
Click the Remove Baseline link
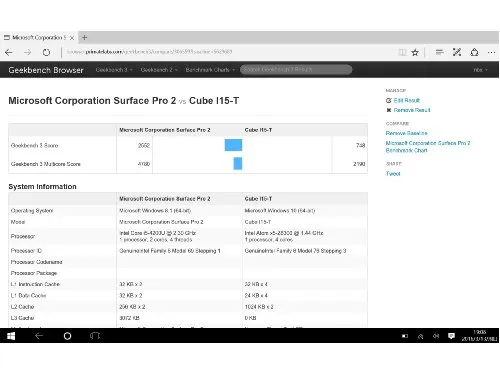(407, 133)
